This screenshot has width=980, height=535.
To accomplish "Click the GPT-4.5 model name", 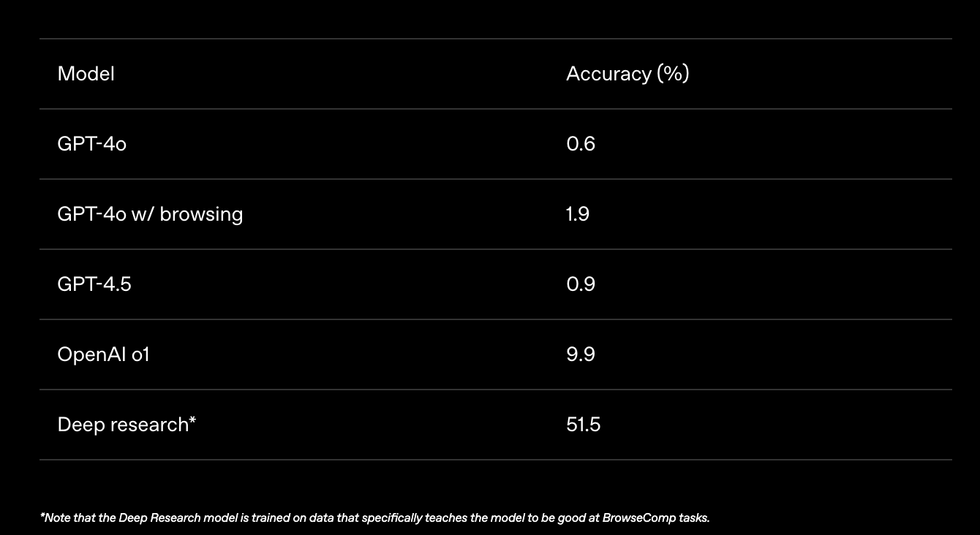I will pyautogui.click(x=94, y=284).
